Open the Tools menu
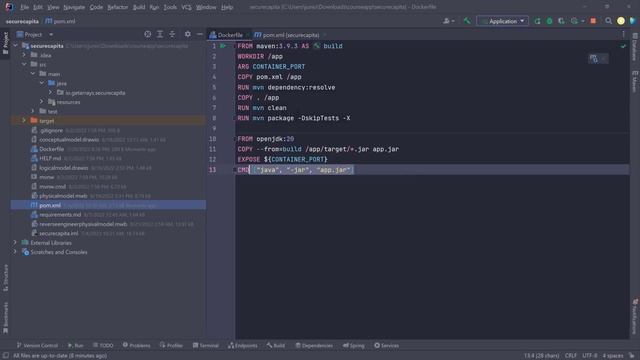This screenshot has height=360, width=640. [x=170, y=7]
